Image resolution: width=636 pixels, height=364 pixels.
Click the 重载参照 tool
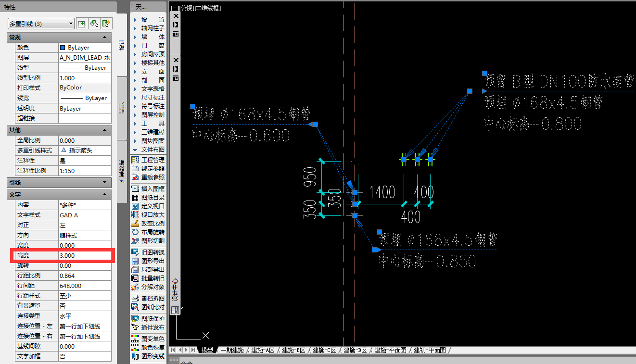pos(148,177)
